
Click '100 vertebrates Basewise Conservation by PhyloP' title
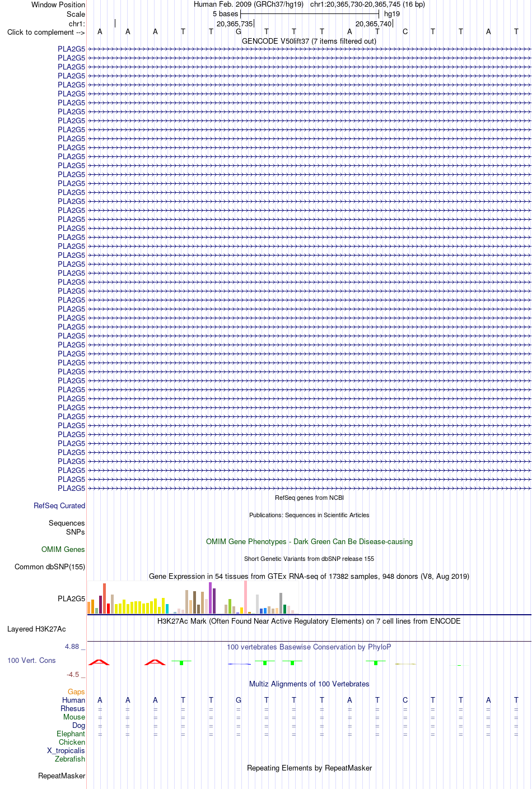[309, 647]
